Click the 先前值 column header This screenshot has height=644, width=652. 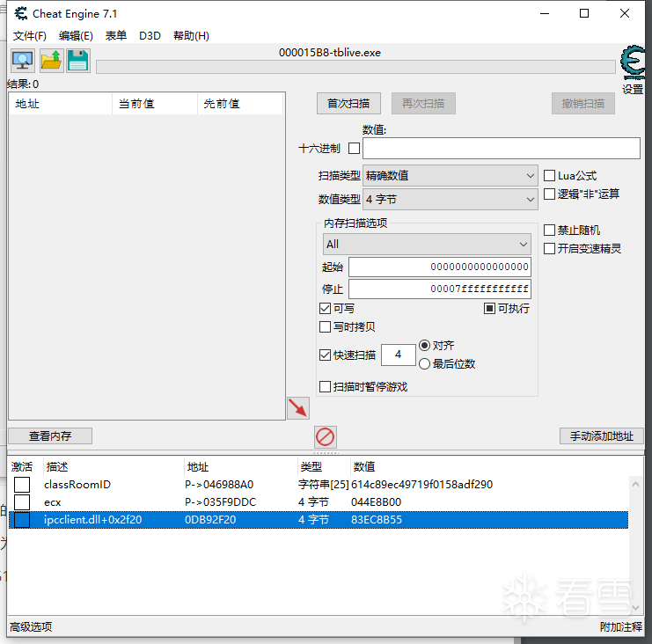tap(240, 104)
